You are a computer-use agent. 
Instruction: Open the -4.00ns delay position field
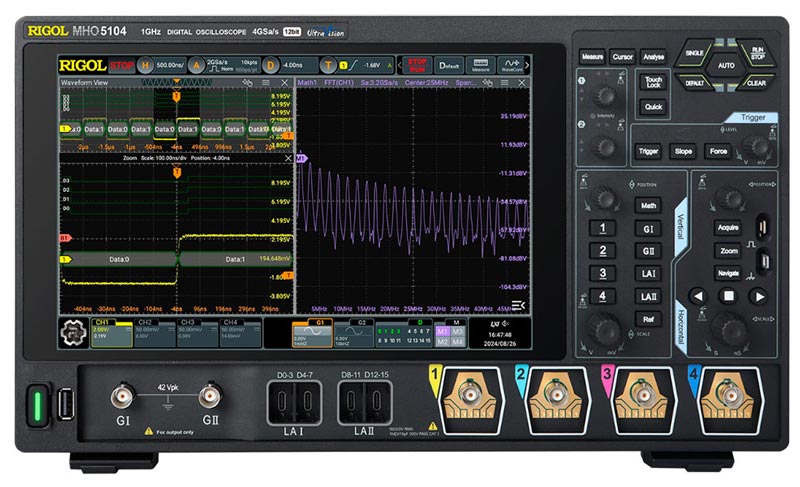(x=296, y=65)
